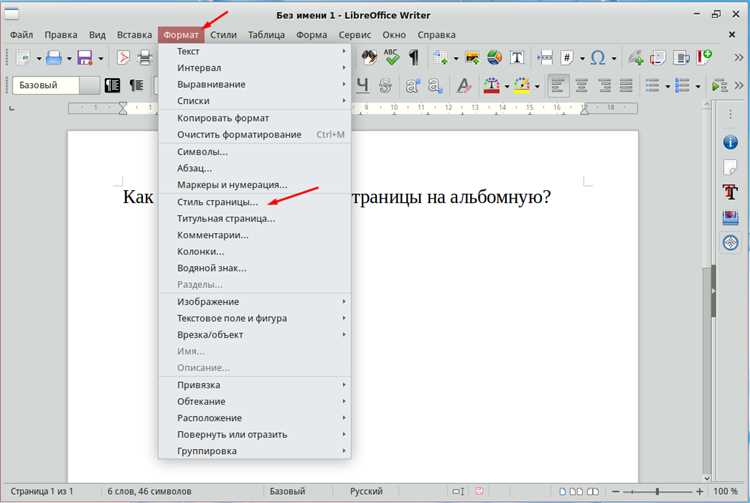Toggle formatting marks pilcrow icon

click(414, 58)
